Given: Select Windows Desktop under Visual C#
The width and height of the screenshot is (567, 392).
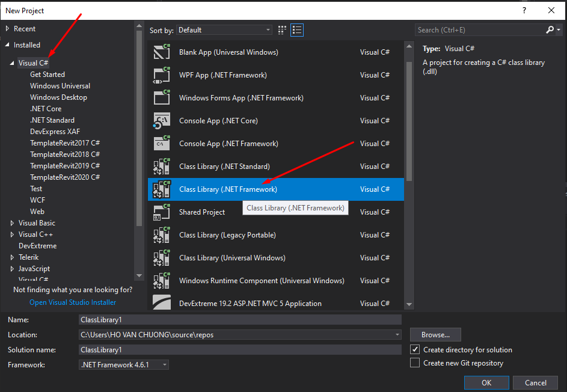Looking at the screenshot, I should (x=58, y=97).
